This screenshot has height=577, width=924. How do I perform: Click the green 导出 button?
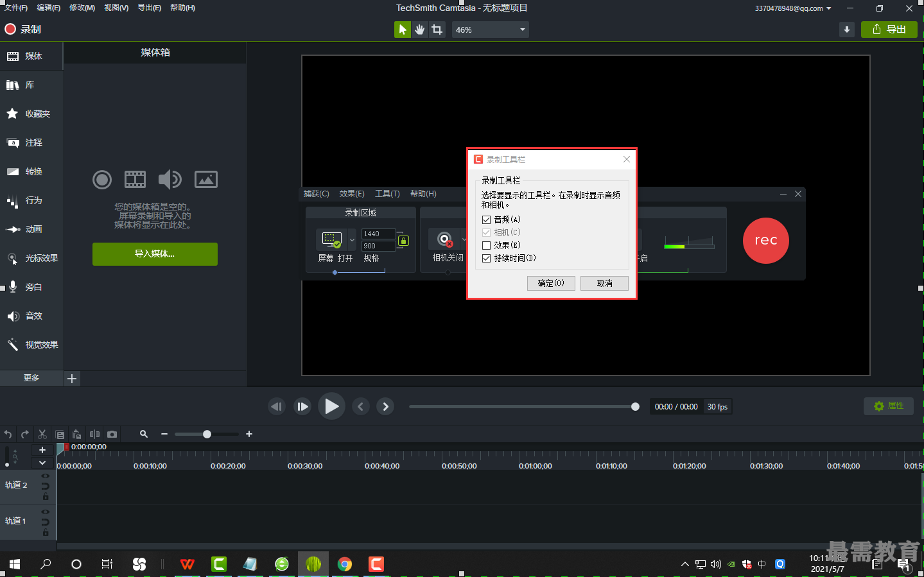(889, 30)
